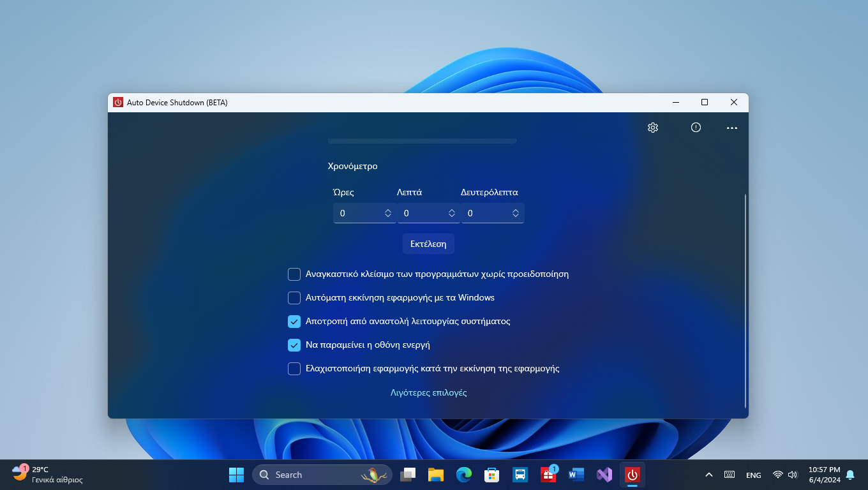Open the Wi-Fi network tray icon
Screen dimensions: 868x490
(x=777, y=475)
